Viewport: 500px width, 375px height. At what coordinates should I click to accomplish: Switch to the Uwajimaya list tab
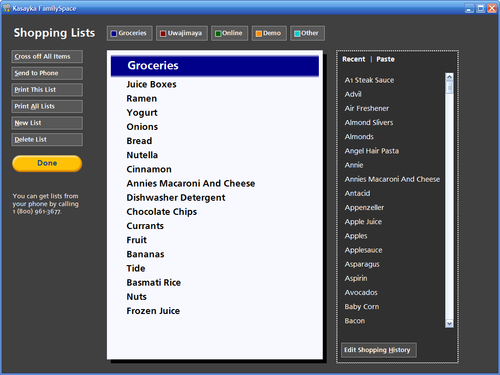point(182,33)
